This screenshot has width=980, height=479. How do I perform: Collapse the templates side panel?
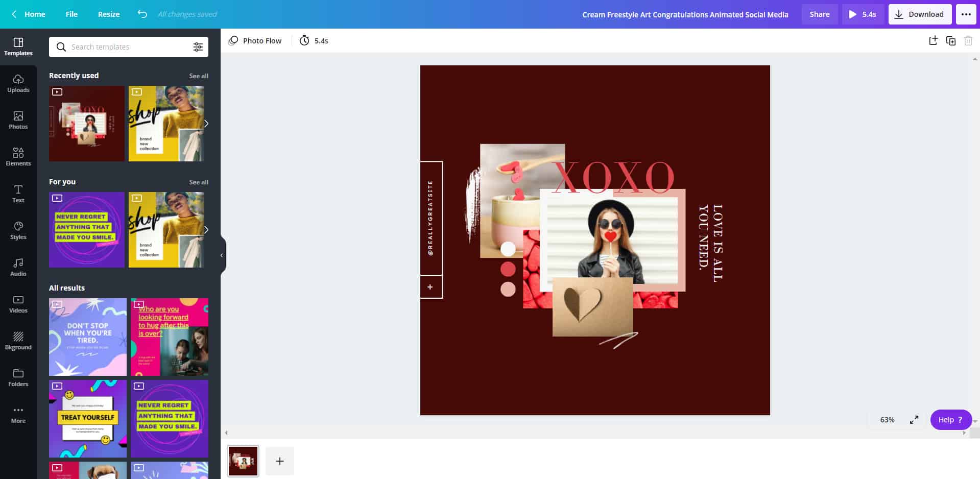222,255
